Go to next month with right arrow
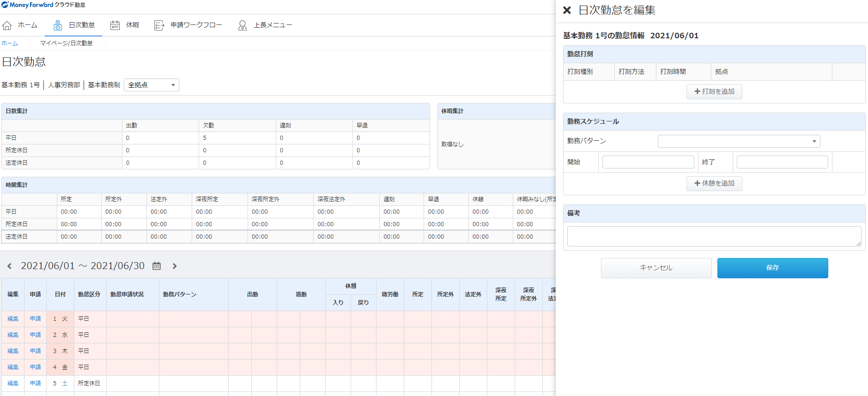Image resolution: width=868 pixels, height=396 pixels. (x=175, y=266)
